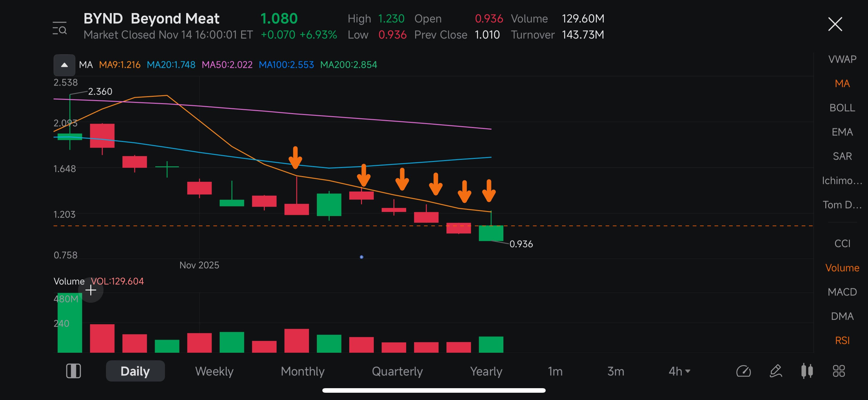This screenshot has height=400, width=868.
Task: Switch to the Monthly tab
Action: [x=303, y=371]
